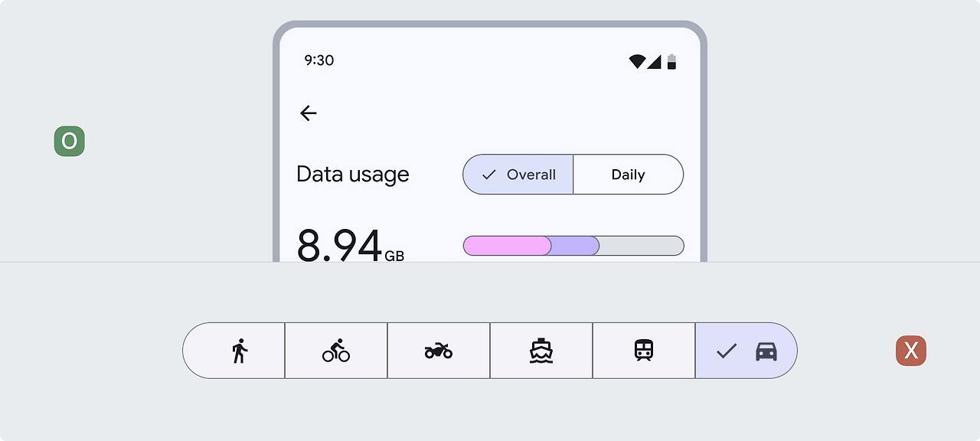
Task: Tap the back arrow icon
Action: click(x=308, y=113)
